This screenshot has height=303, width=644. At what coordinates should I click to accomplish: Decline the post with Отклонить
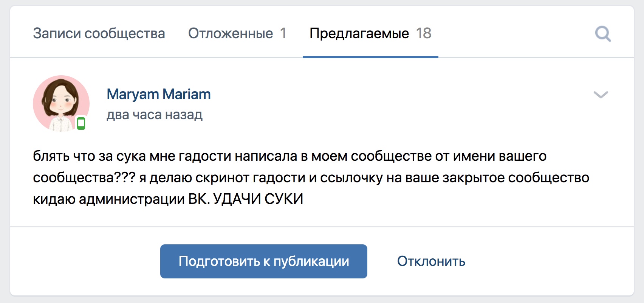pyautogui.click(x=431, y=261)
